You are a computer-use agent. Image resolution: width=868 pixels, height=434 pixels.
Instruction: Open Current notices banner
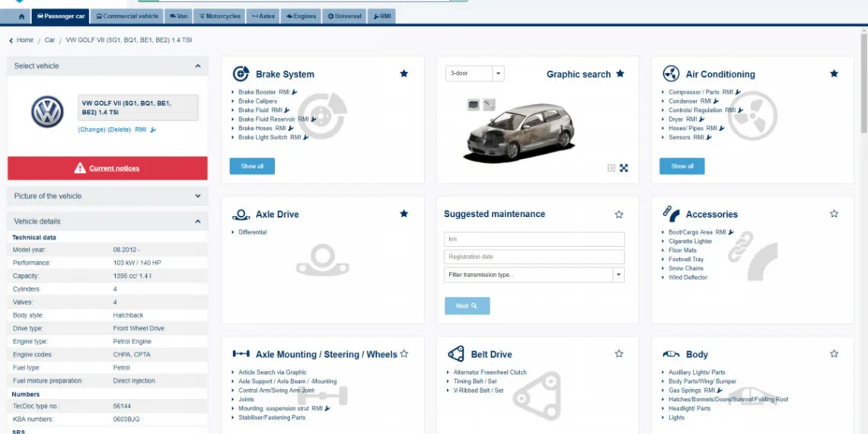pos(107,168)
